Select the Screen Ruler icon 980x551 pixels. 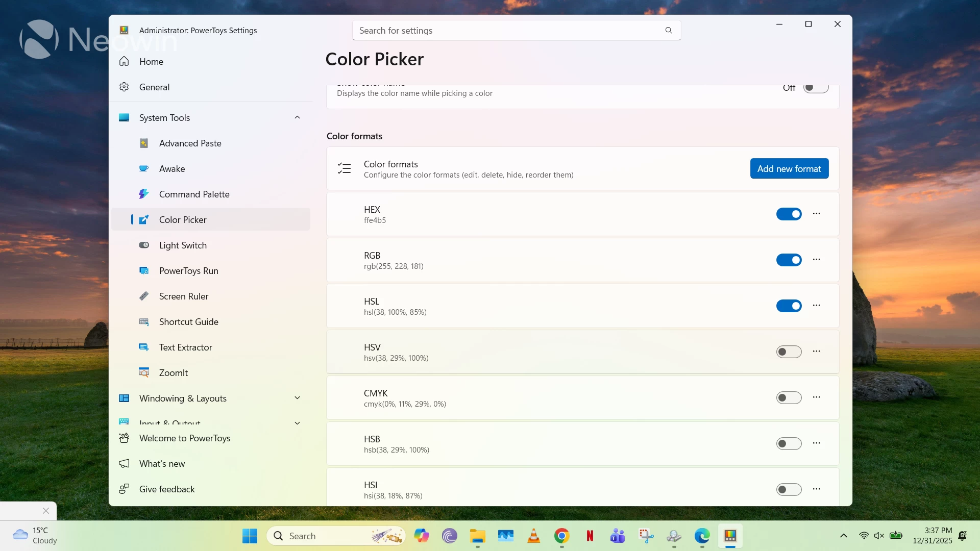(144, 296)
